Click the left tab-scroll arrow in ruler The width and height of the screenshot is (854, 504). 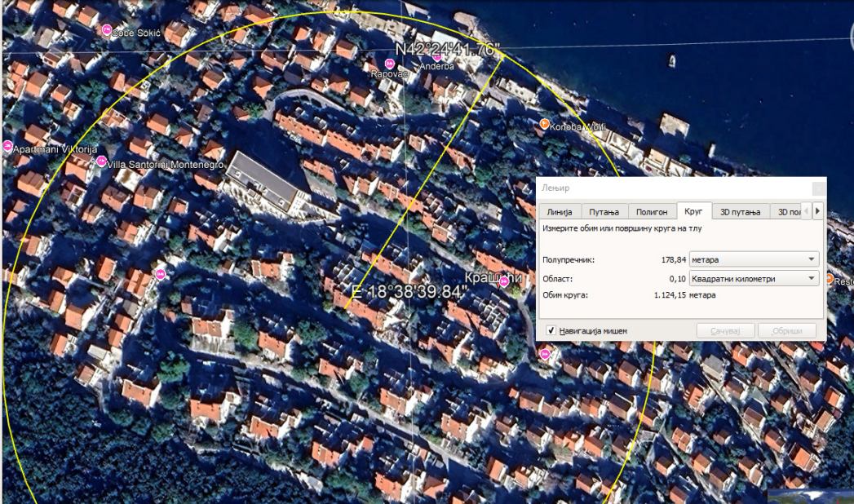807,211
